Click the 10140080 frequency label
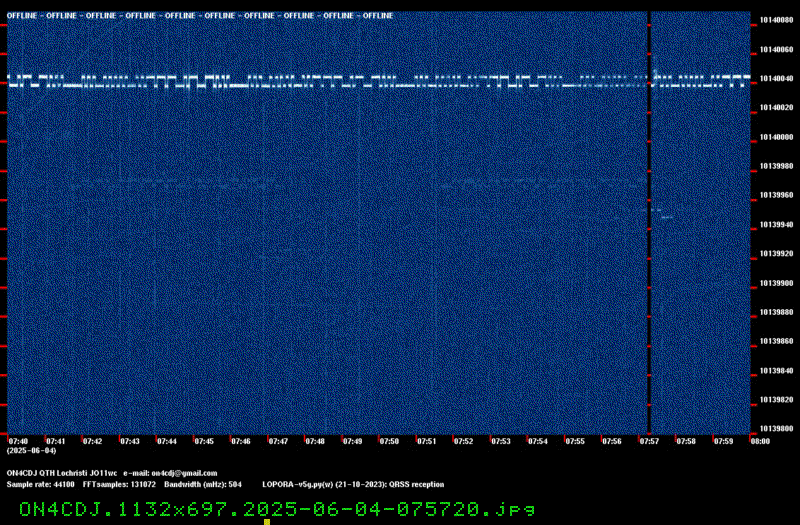The height and width of the screenshot is (525, 800). pyautogui.click(x=777, y=20)
